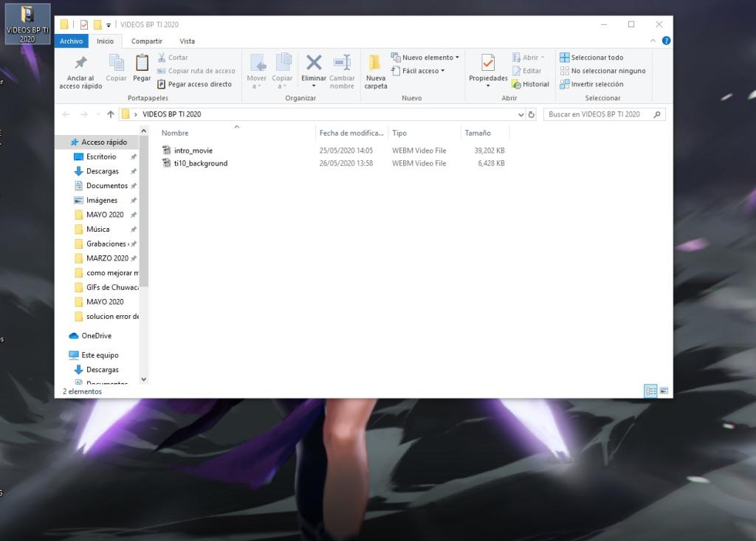Viewport: 756px width, 541px height.
Task: Open Acceso rápido in navigation pane
Action: coord(99,142)
